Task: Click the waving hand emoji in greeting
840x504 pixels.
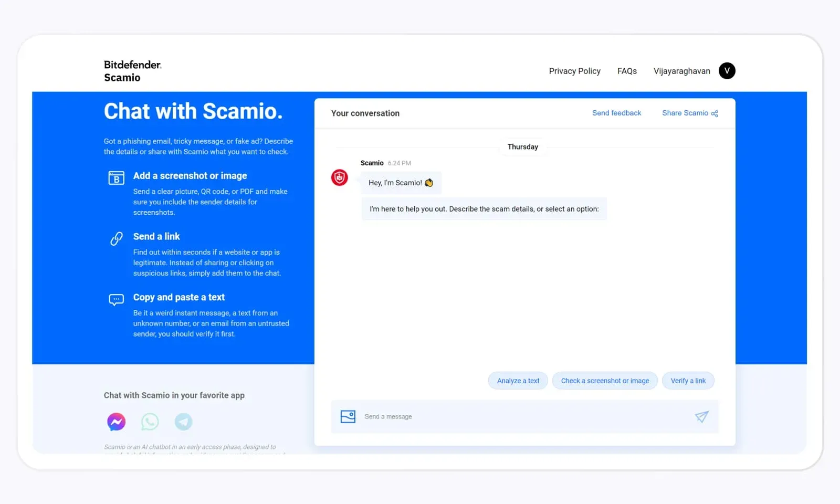Action: point(429,183)
